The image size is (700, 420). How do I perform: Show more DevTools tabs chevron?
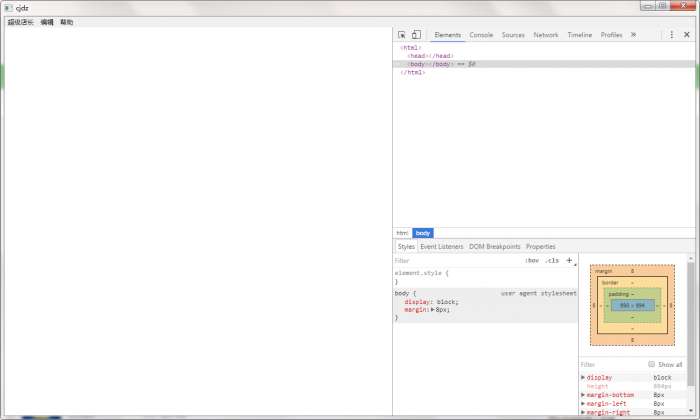(633, 35)
